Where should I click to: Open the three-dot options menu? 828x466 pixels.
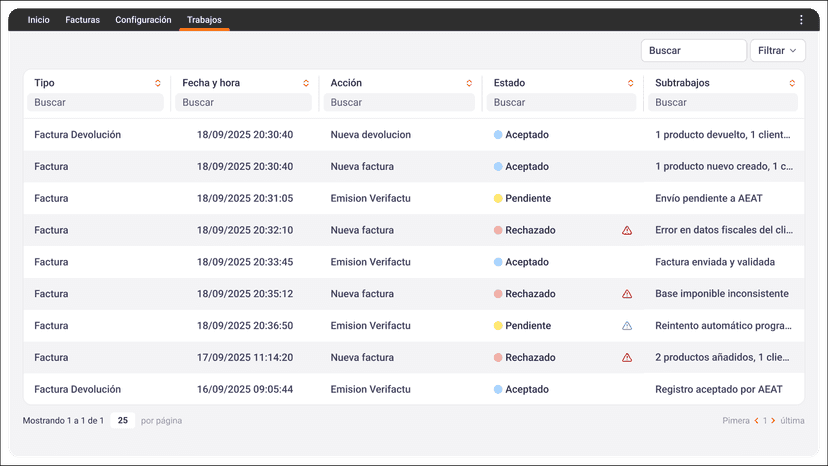pos(801,20)
